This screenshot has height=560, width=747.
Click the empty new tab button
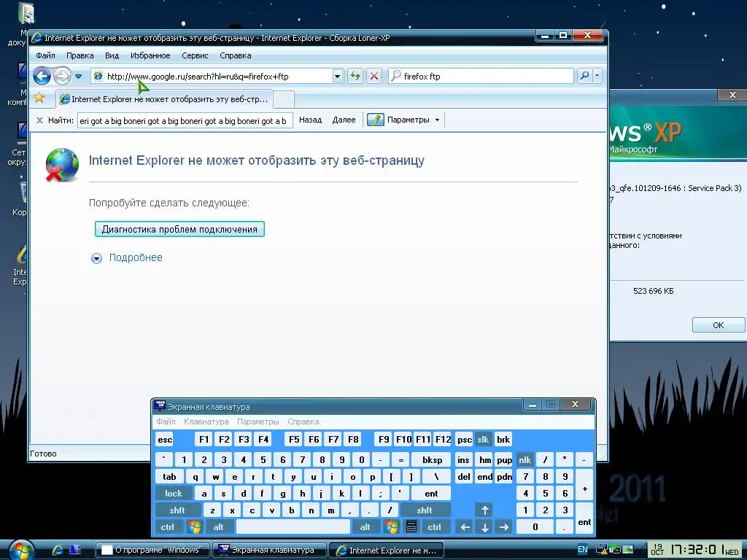click(284, 99)
